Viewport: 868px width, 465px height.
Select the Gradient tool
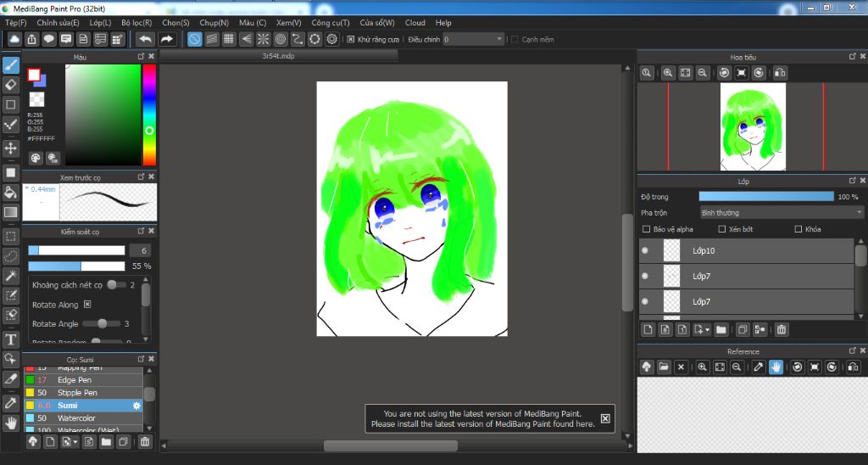click(10, 212)
